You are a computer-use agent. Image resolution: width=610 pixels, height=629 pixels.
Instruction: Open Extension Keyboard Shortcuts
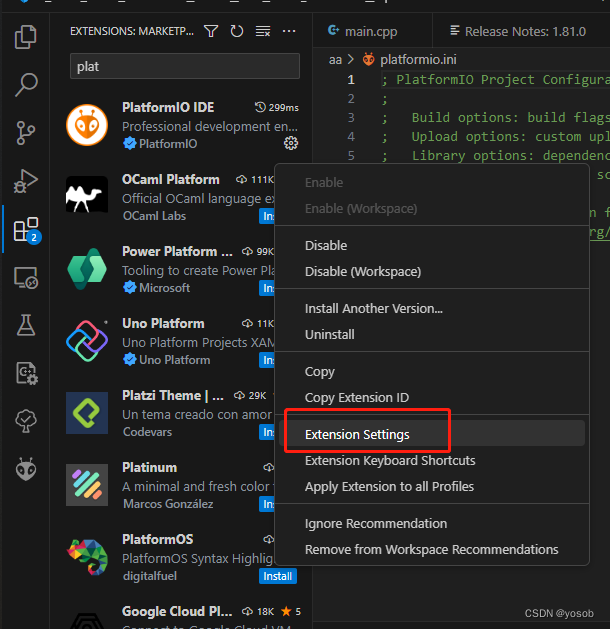pos(432,461)
